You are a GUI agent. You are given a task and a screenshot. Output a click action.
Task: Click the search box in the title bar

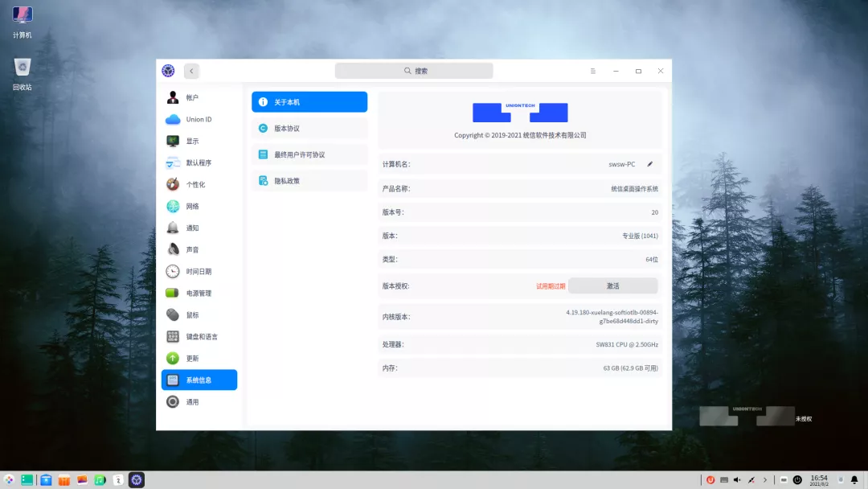tap(414, 71)
